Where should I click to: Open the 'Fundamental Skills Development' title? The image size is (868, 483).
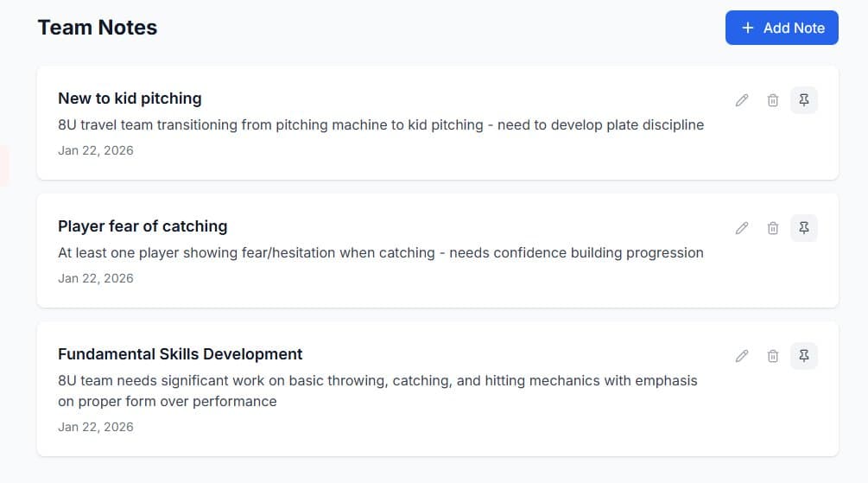coord(180,354)
